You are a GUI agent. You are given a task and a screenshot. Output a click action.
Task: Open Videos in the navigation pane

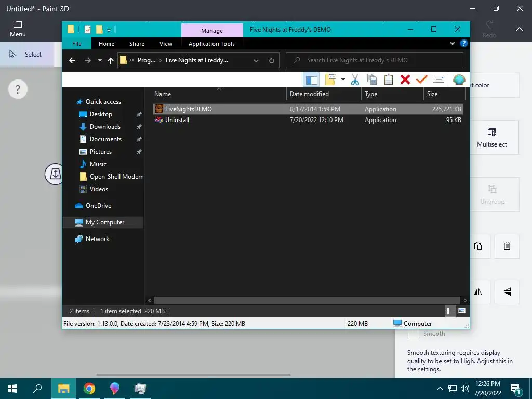pyautogui.click(x=99, y=189)
